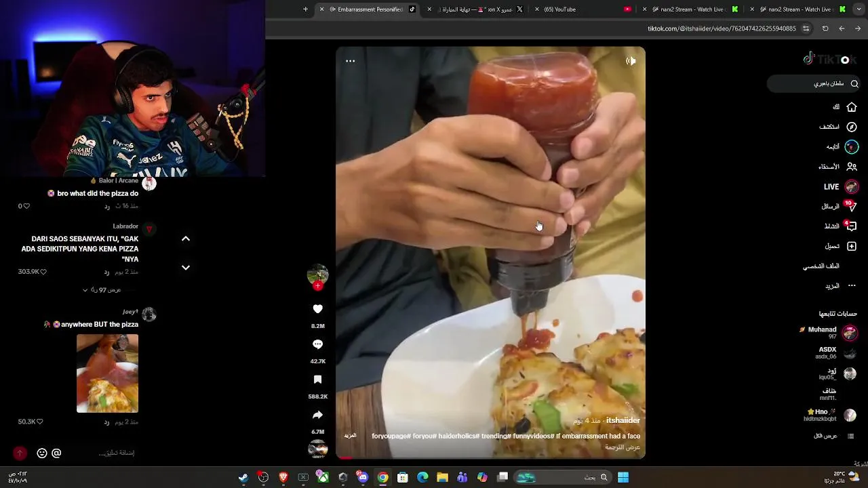Open Discord from the taskbar

tap(363, 478)
